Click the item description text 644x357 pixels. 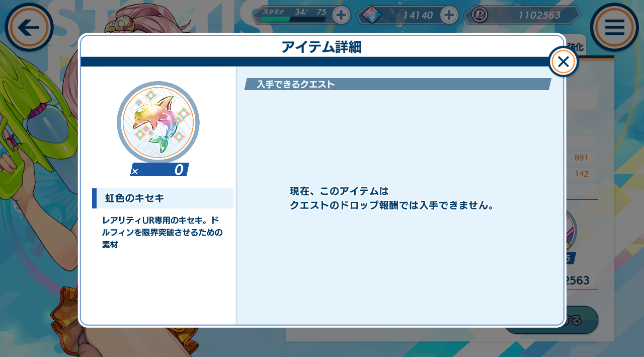tap(162, 233)
